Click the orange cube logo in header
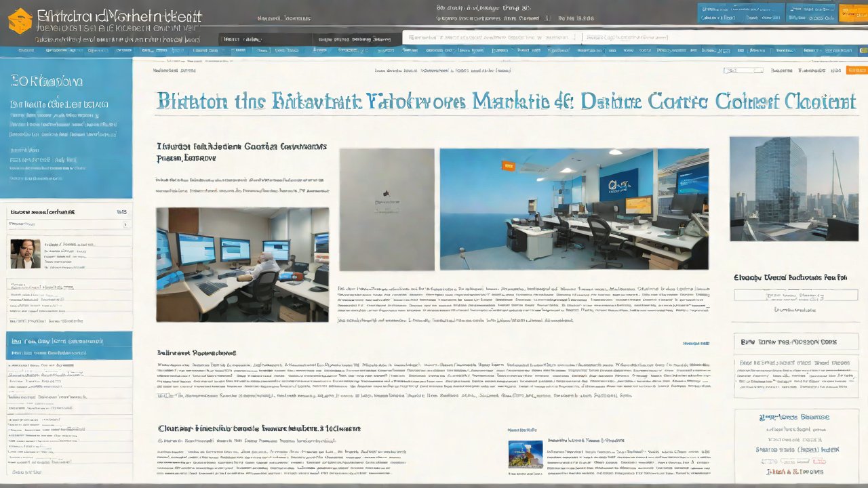The height and width of the screenshot is (488, 868). point(20,21)
